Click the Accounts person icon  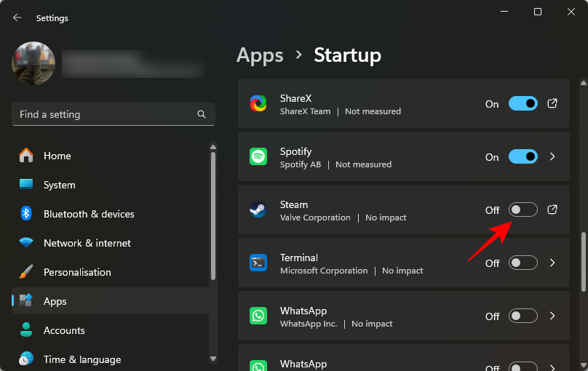[x=26, y=330]
